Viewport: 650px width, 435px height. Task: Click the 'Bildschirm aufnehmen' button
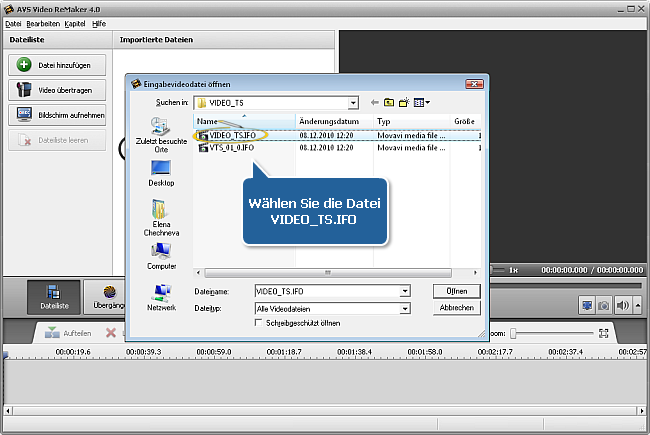(57, 115)
